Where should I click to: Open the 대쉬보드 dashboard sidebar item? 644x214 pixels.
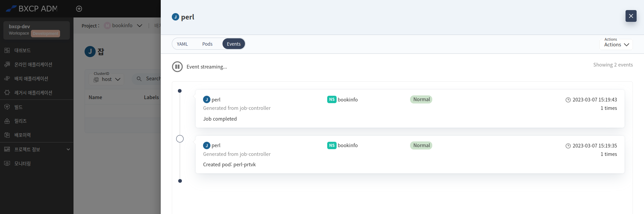tap(37, 50)
